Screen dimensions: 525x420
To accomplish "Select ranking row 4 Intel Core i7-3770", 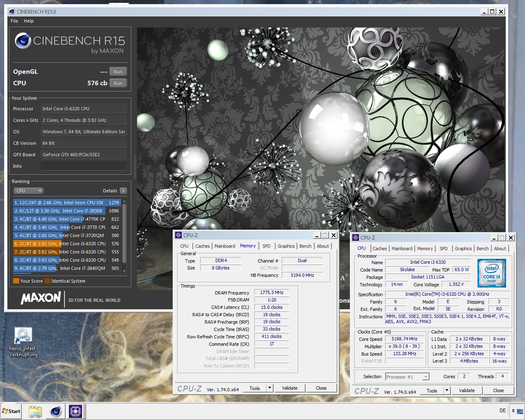I will click(67, 227).
